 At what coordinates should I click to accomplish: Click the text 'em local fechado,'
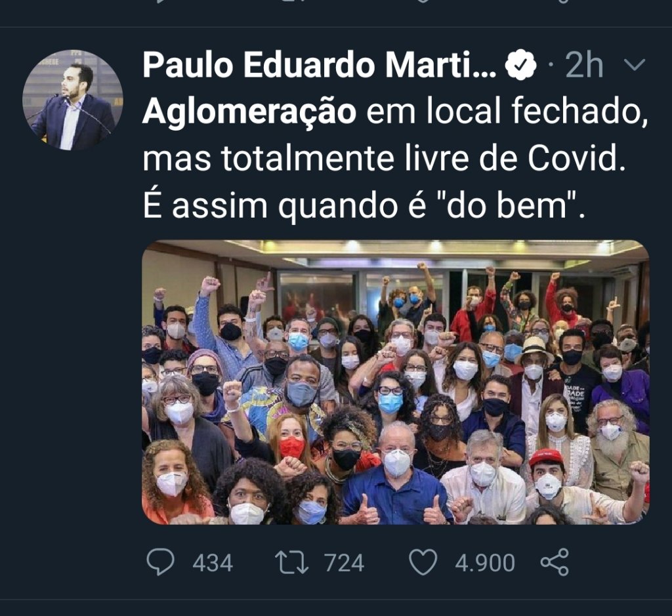[x=507, y=112]
